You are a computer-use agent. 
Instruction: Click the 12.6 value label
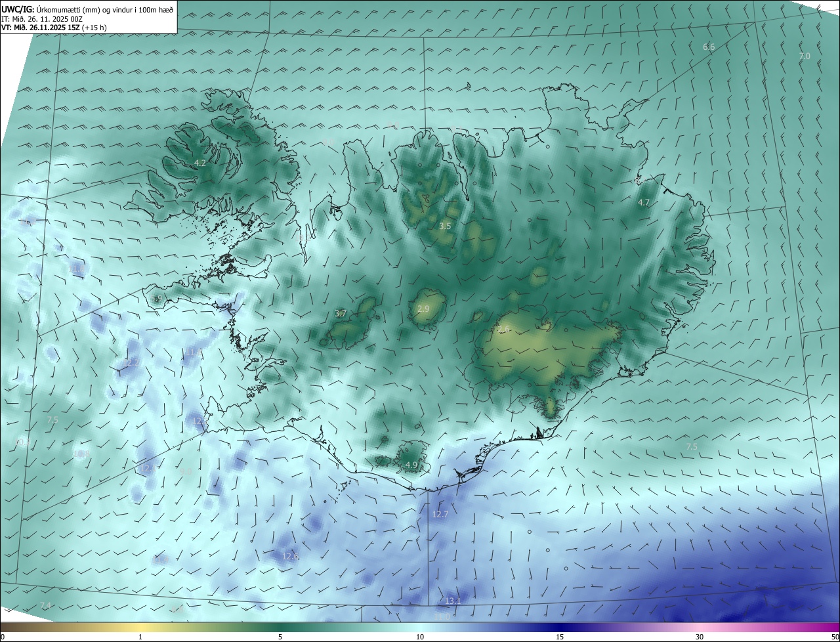pos(290,557)
